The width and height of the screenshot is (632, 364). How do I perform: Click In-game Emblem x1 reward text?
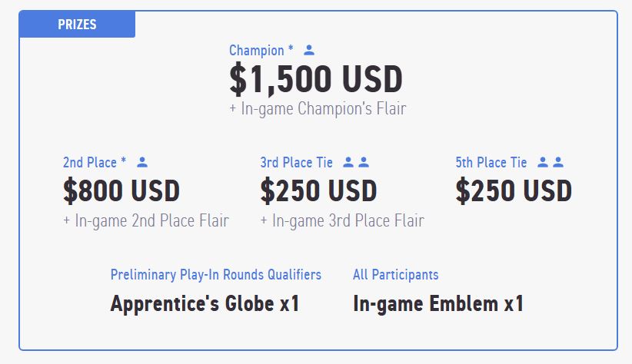(x=438, y=304)
